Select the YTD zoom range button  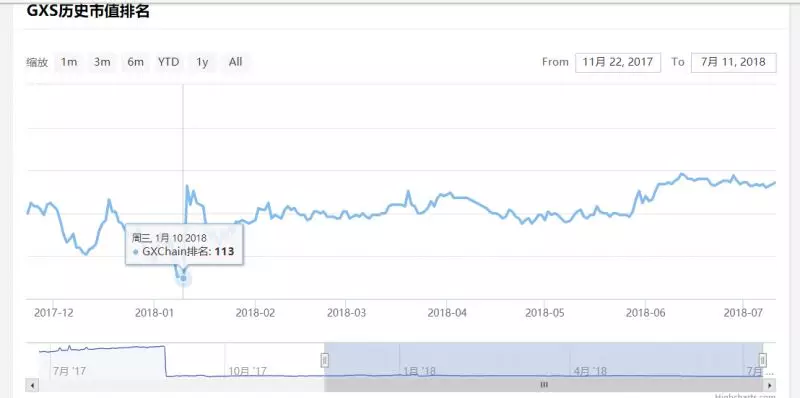[168, 62]
